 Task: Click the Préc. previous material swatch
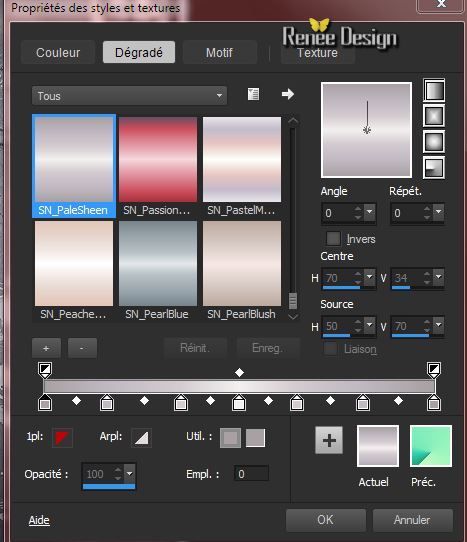tap(431, 446)
